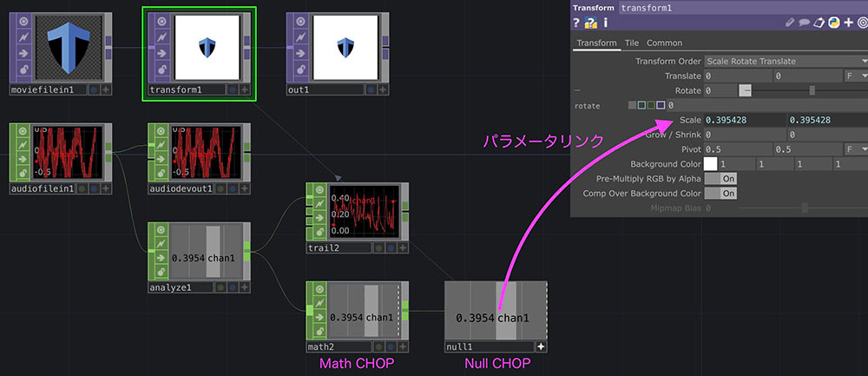868x376 pixels.
Task: Click clone immune flag on moviefilein1
Action: click(23, 37)
